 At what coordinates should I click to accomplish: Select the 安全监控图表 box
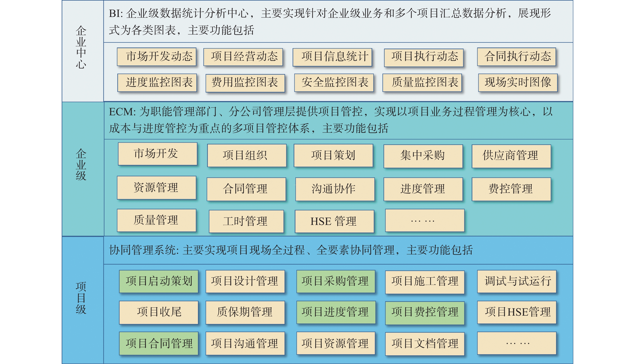click(x=334, y=83)
